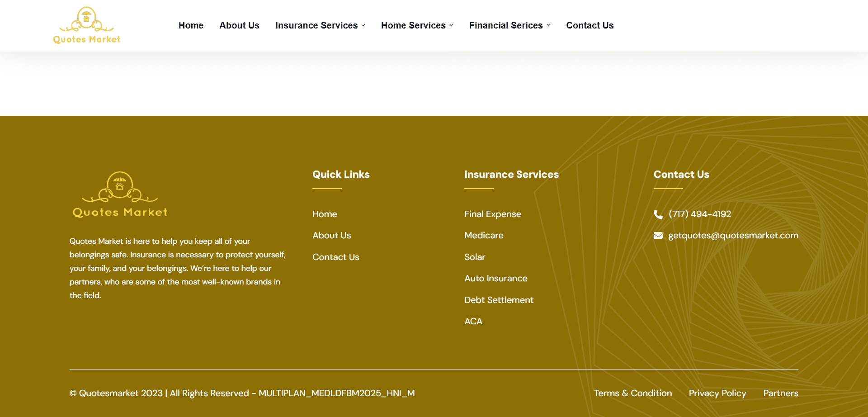Call the (717) 494-4192 phone number
Image resolution: width=868 pixels, height=417 pixels.
tap(700, 214)
